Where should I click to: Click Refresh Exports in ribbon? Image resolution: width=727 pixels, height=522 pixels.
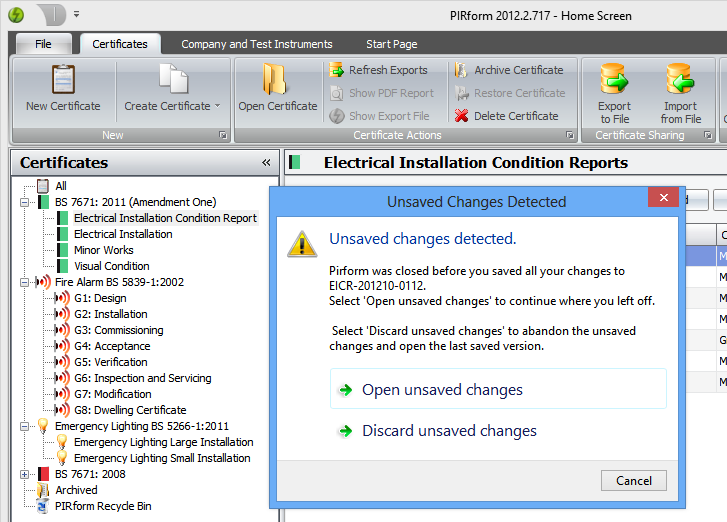[378, 70]
